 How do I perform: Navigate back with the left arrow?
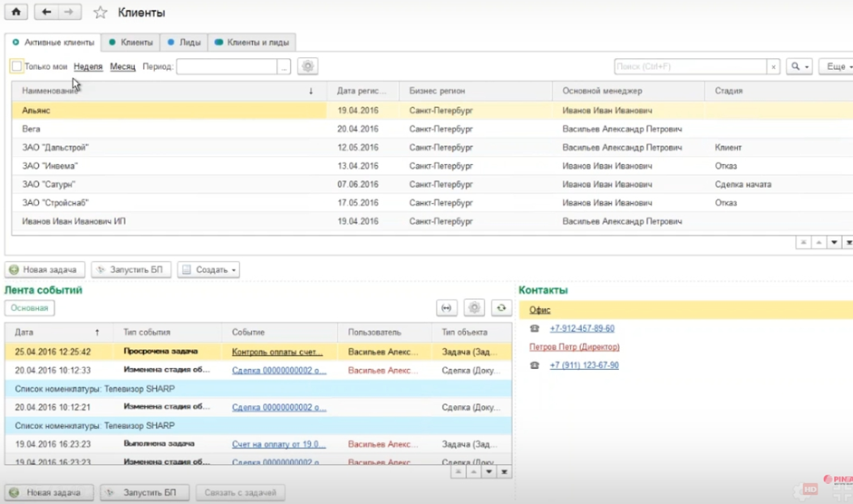tap(46, 12)
